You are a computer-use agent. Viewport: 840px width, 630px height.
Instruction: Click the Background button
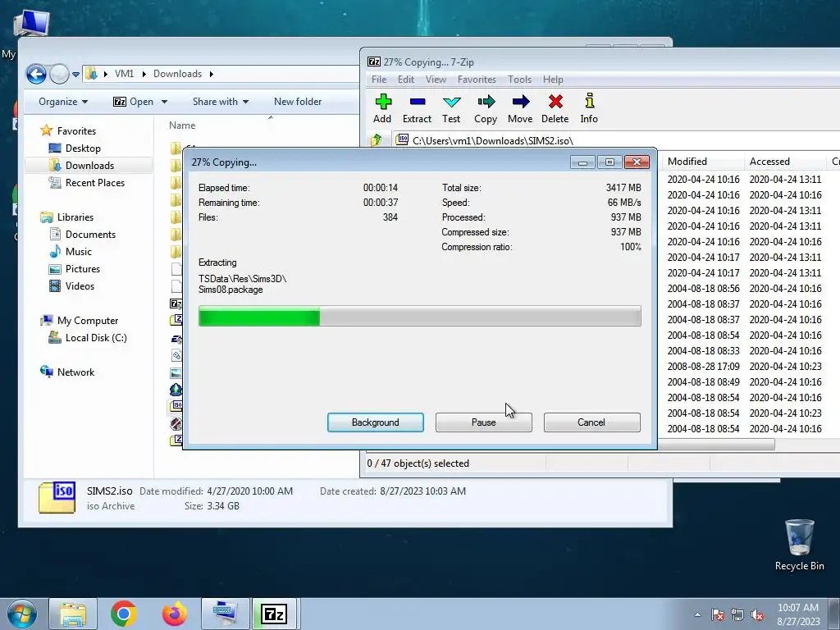pos(376,422)
